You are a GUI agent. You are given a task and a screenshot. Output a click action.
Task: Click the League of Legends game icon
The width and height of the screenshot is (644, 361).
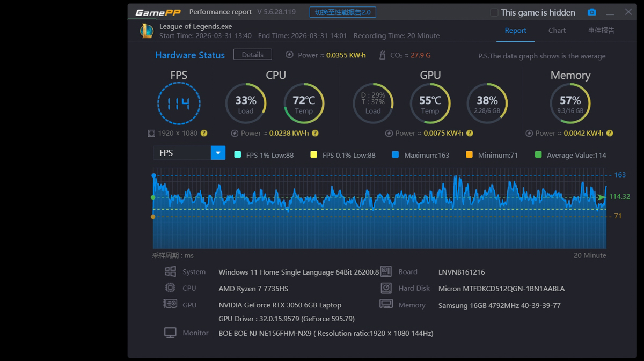(x=147, y=31)
